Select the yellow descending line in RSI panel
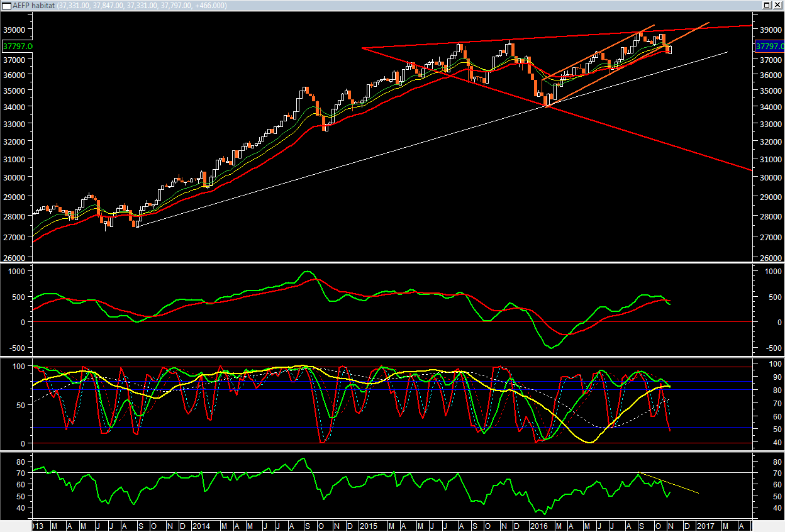785x532 pixels. point(668,482)
